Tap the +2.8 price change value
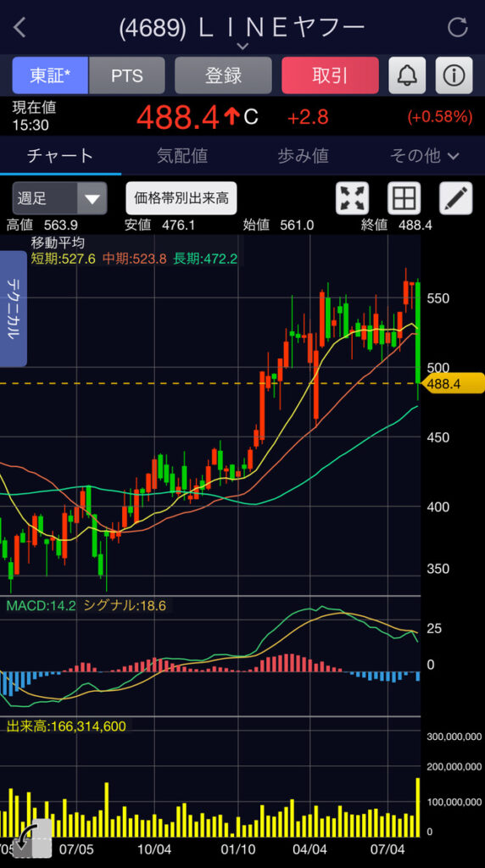The image size is (485, 868). 308,117
